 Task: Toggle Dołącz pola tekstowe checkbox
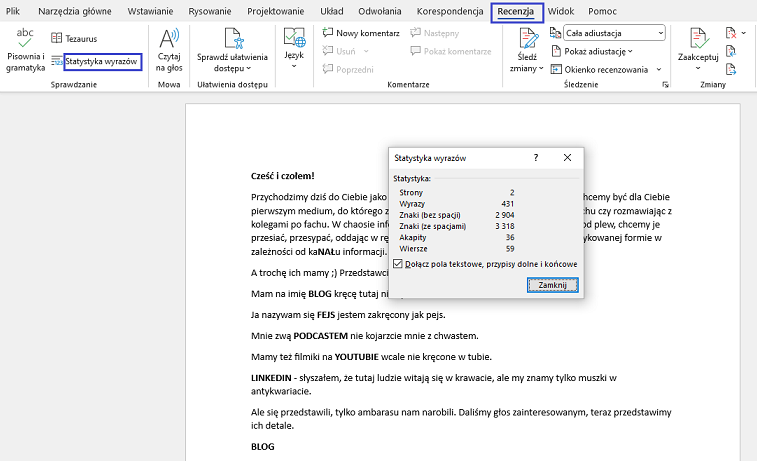point(399,264)
